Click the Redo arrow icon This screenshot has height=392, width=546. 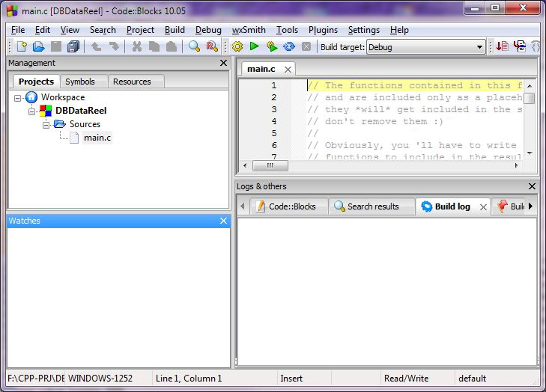tap(114, 46)
